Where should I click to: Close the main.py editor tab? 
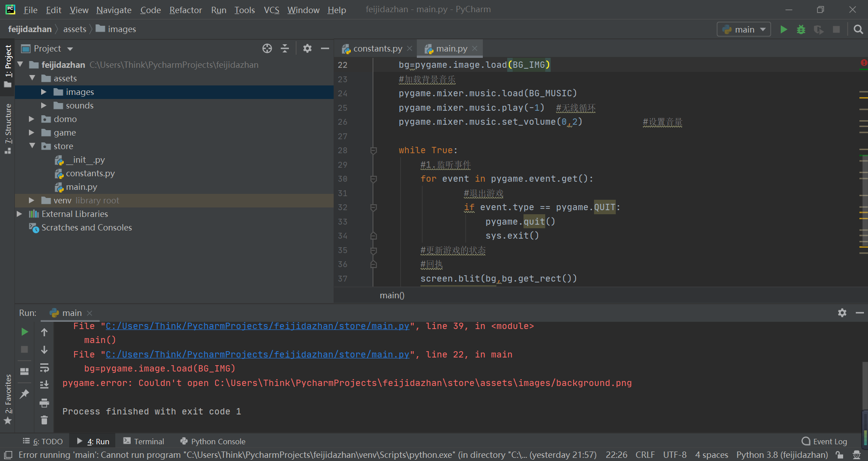click(475, 48)
